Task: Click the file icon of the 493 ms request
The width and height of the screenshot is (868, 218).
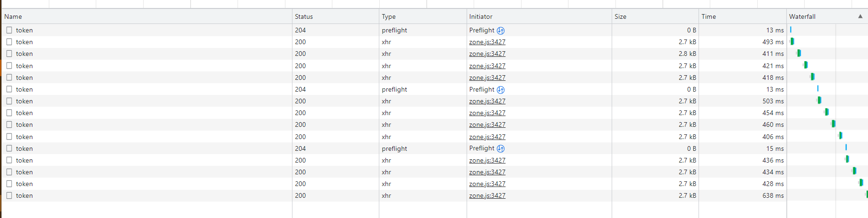Action: (x=9, y=42)
